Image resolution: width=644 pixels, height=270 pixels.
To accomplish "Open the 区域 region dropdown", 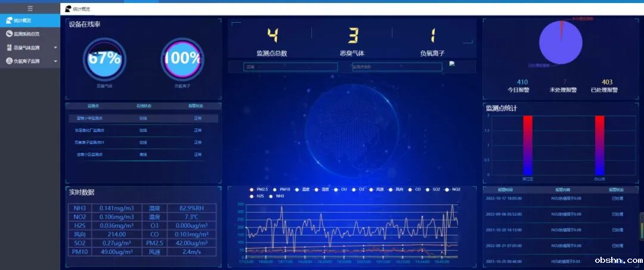I will point(289,67).
